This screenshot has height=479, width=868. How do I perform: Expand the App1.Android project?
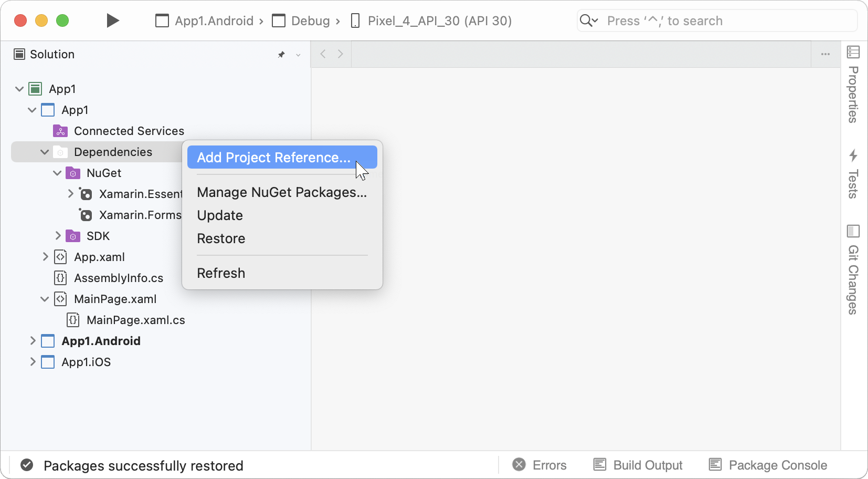pos(33,341)
